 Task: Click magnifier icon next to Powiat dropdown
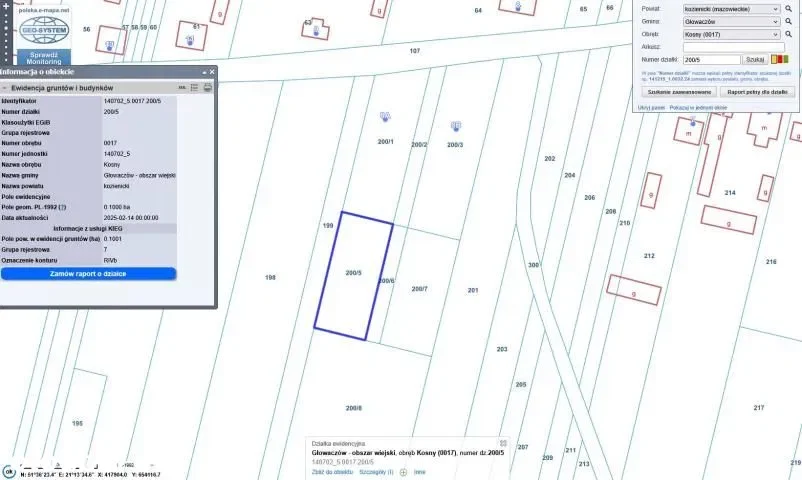click(x=786, y=8)
